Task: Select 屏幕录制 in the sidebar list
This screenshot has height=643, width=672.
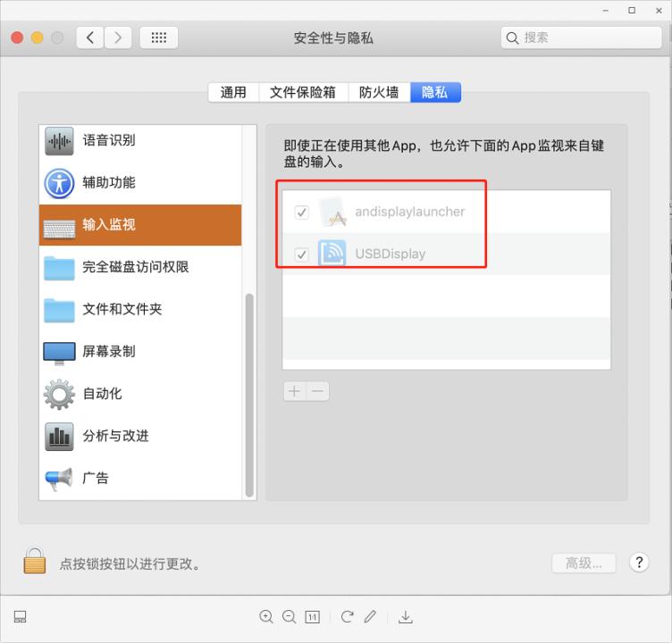Action: point(109,351)
